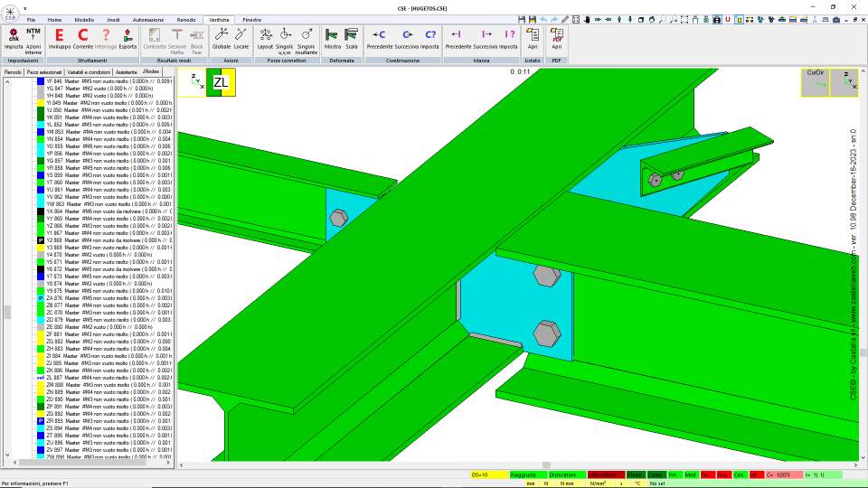The width and height of the screenshot is (868, 488).
Task: Open connector forces Layout icon
Action: coord(265,39)
